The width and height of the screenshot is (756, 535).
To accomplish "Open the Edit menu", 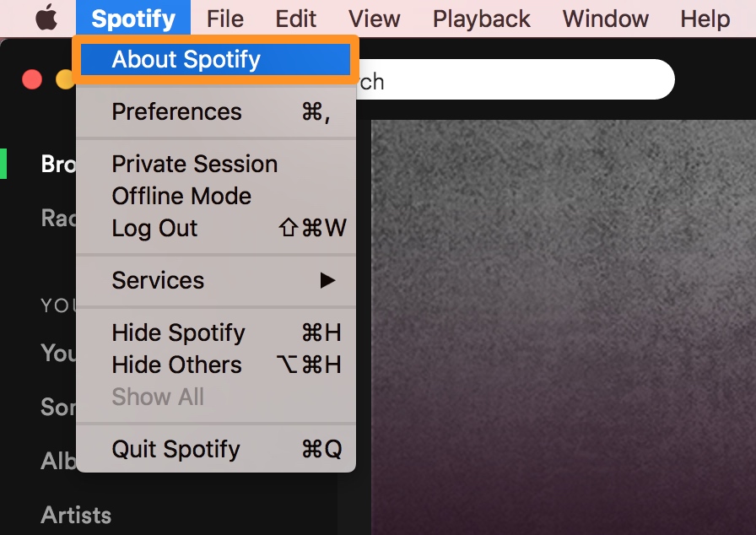I will (295, 19).
